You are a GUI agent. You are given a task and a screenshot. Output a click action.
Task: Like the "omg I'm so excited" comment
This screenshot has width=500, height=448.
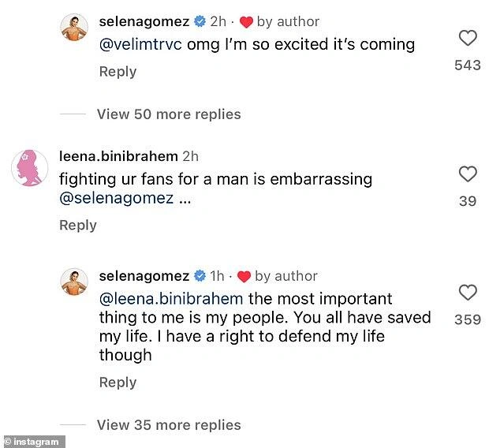coord(468,37)
